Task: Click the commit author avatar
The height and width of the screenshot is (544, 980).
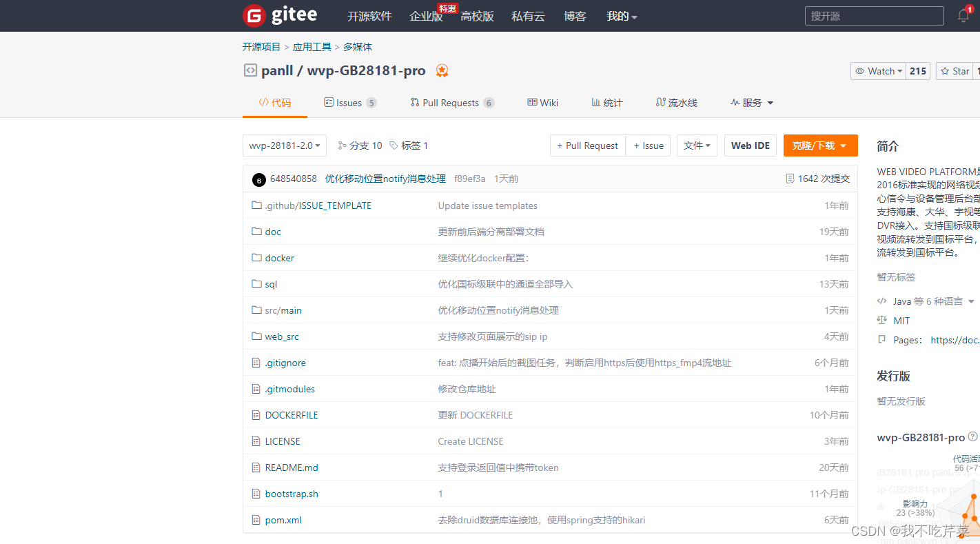Action: tap(259, 180)
